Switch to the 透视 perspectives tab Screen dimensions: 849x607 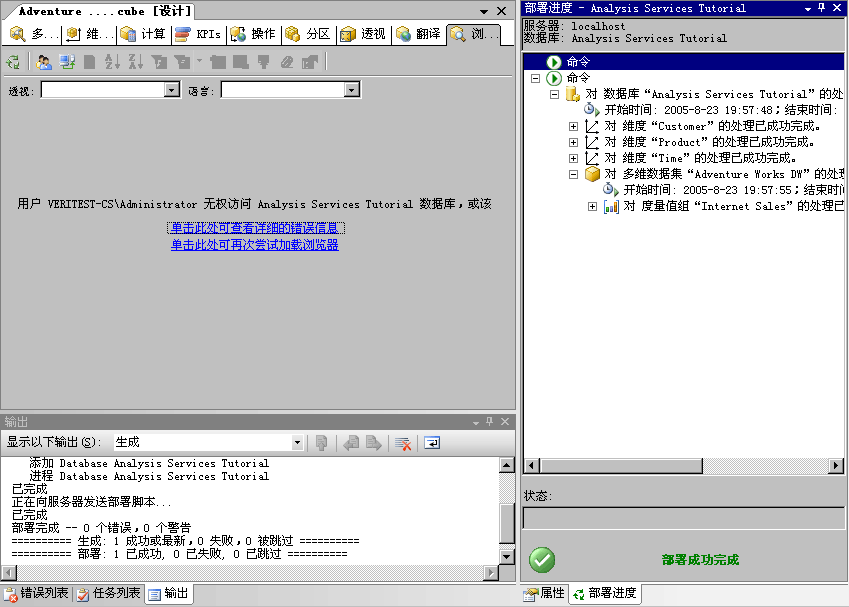pos(363,34)
